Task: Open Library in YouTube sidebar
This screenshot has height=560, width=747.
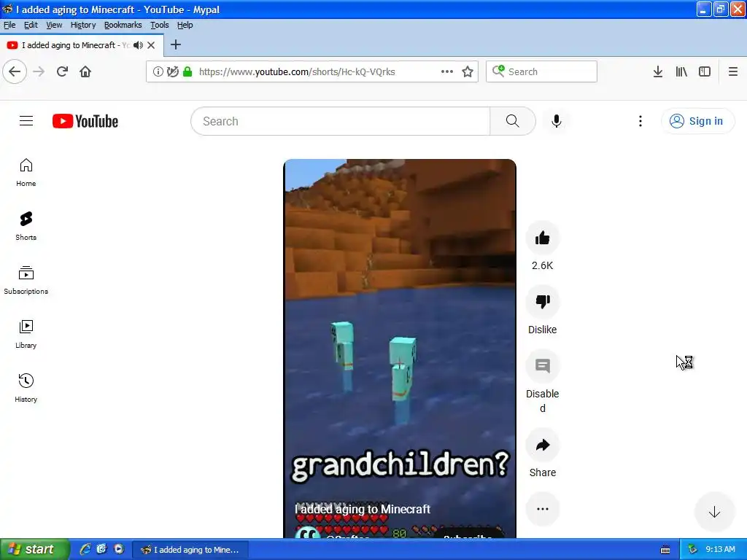Action: (26, 334)
